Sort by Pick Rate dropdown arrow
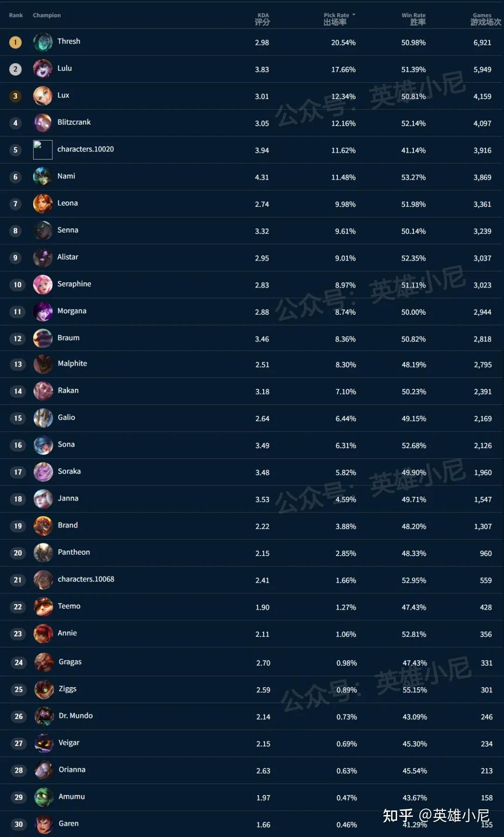The image size is (504, 837). [354, 15]
